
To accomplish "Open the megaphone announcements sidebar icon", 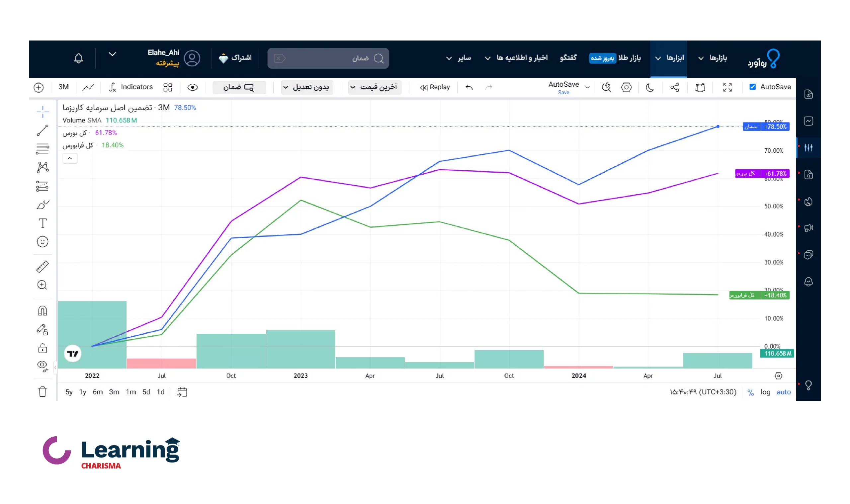I will 808,227.
